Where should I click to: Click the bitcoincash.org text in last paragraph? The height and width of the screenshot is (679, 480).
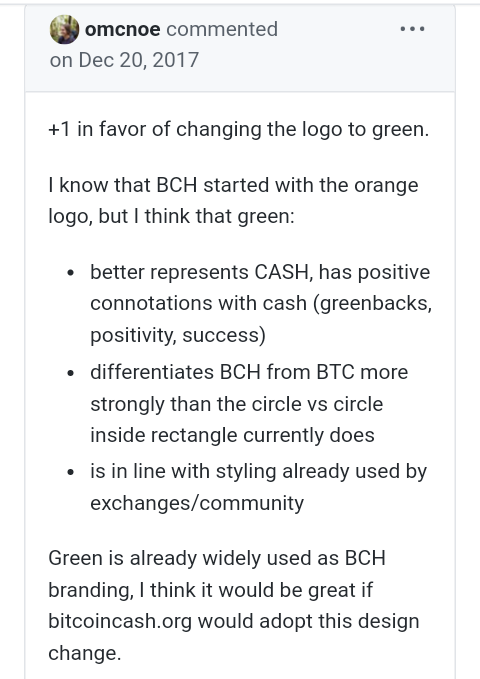pos(120,621)
